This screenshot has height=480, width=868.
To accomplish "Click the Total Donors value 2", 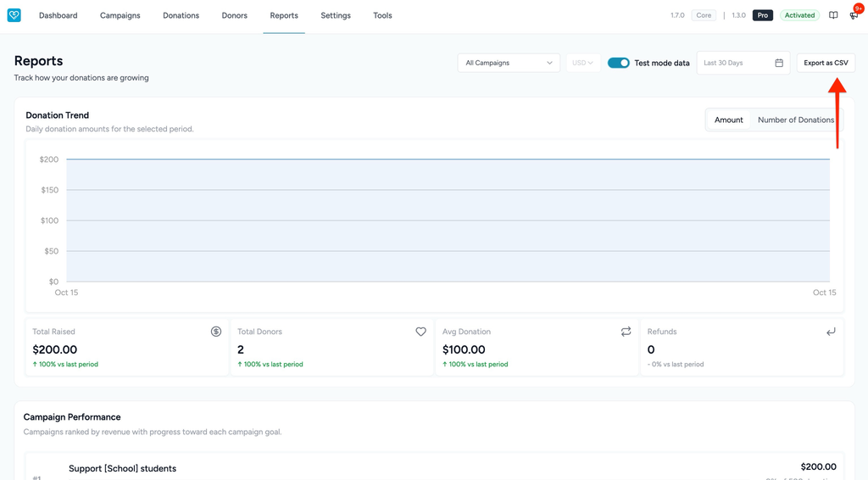I will tap(240, 349).
